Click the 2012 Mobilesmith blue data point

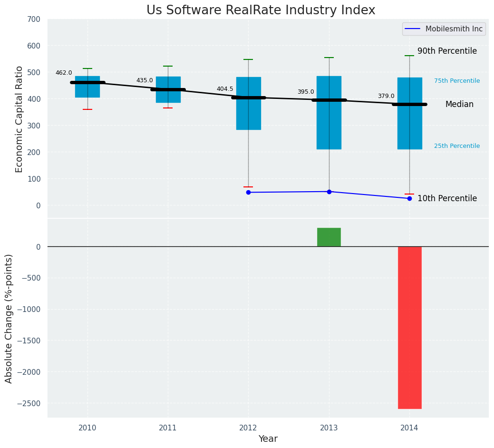(249, 193)
